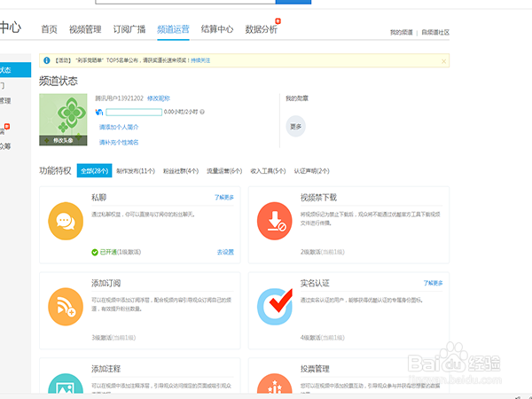Filter privileges by 流量运营(6个)
This screenshot has height=399, width=532.
click(224, 171)
